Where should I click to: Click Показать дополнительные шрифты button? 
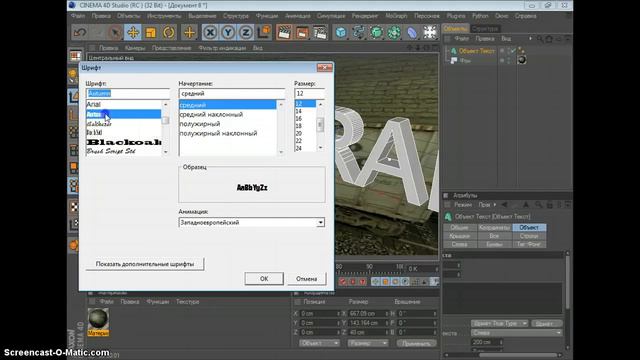click(x=145, y=264)
